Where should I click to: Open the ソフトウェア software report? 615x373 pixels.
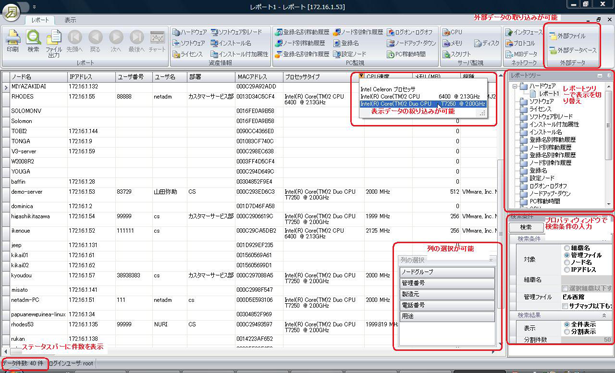189,43
